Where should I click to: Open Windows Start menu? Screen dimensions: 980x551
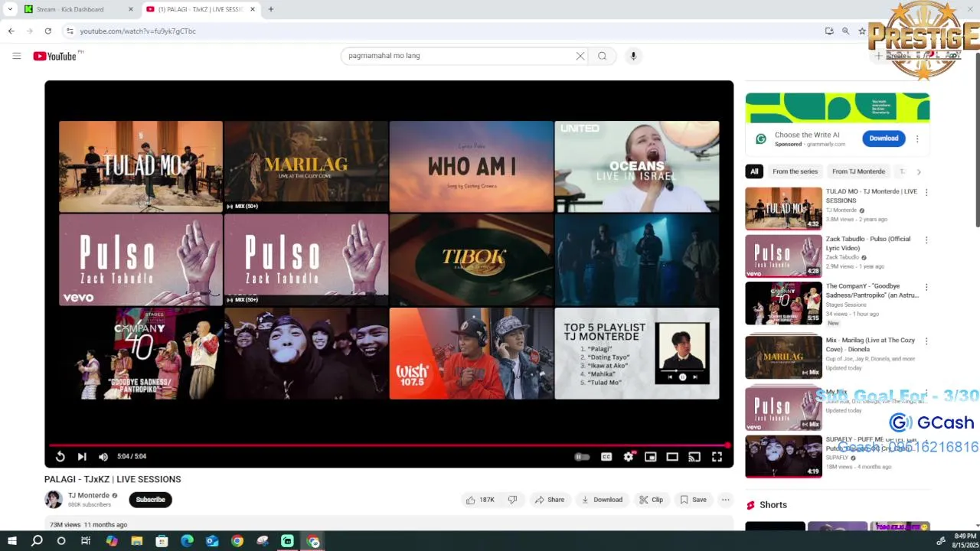(x=11, y=541)
